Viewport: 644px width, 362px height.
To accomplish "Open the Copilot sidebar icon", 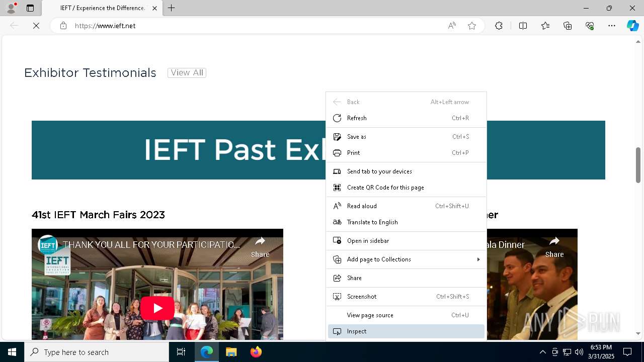I will click(x=632, y=26).
